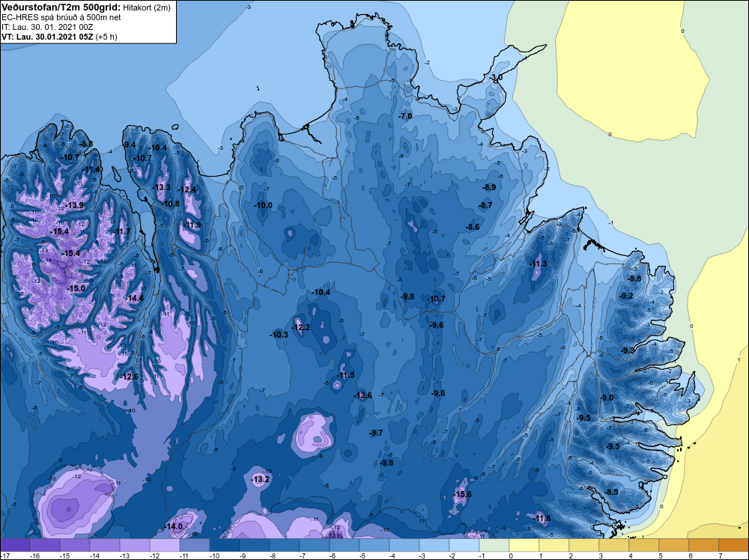Pick the legend swatch labeled 3
This screenshot has width=749, height=560.
(x=614, y=545)
